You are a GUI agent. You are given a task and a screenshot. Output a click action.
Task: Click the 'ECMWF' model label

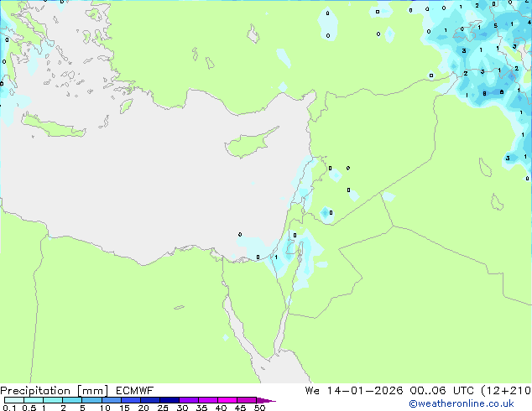[x=134, y=391]
